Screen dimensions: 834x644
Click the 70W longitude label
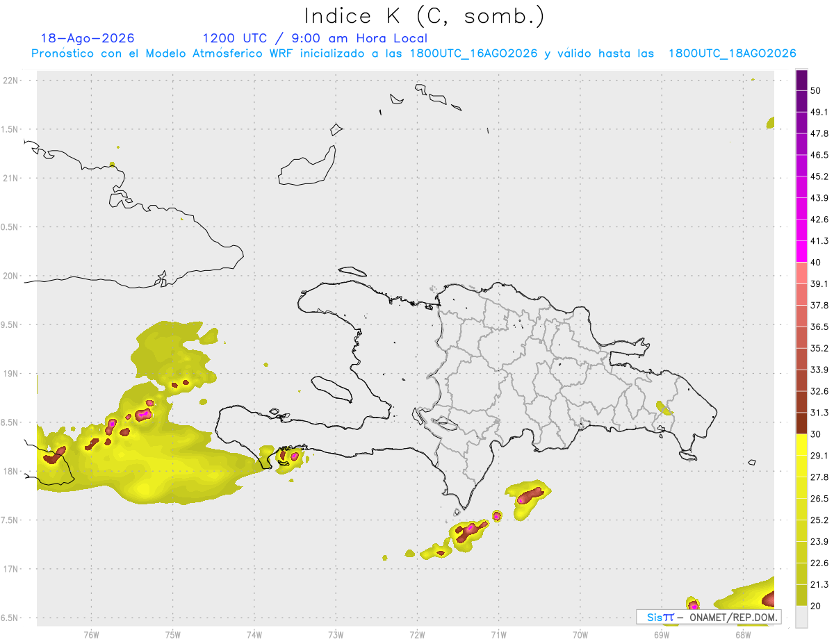pos(580,635)
